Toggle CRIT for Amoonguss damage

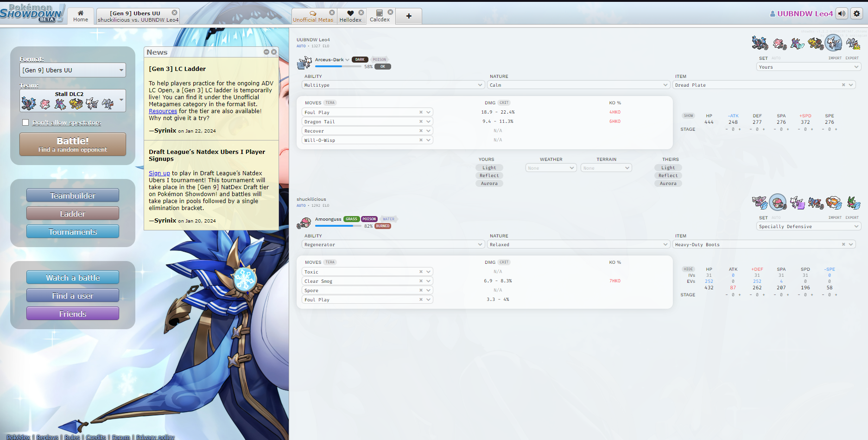click(x=504, y=262)
